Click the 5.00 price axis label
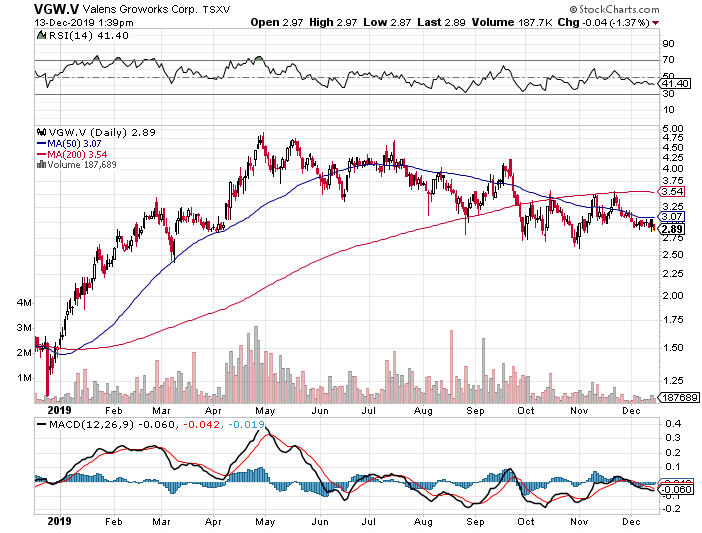Image resolution: width=702 pixels, height=533 pixels. pos(673,129)
